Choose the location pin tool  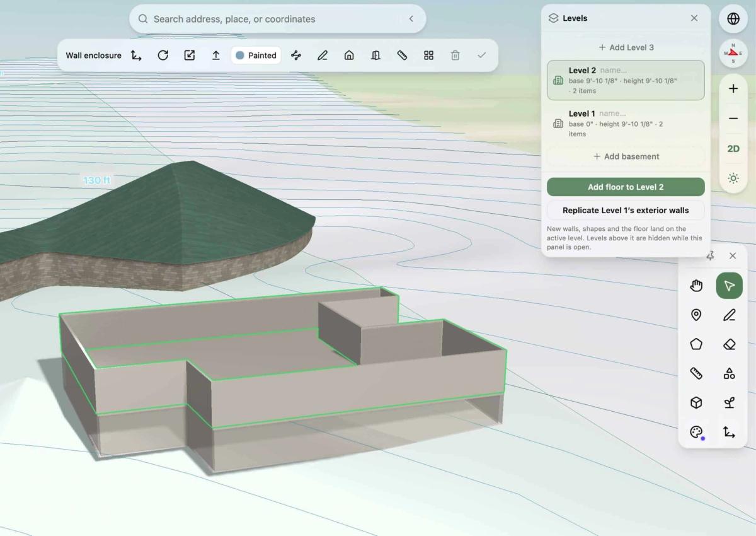pyautogui.click(x=696, y=315)
